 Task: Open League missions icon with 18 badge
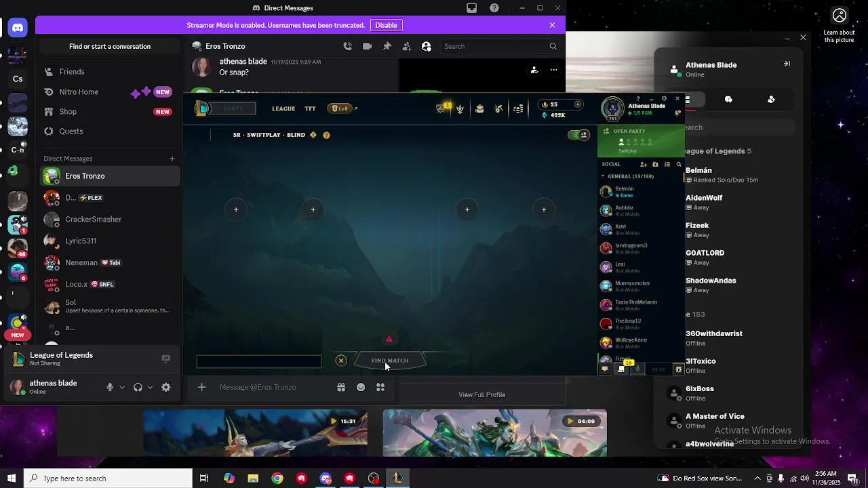point(623,368)
